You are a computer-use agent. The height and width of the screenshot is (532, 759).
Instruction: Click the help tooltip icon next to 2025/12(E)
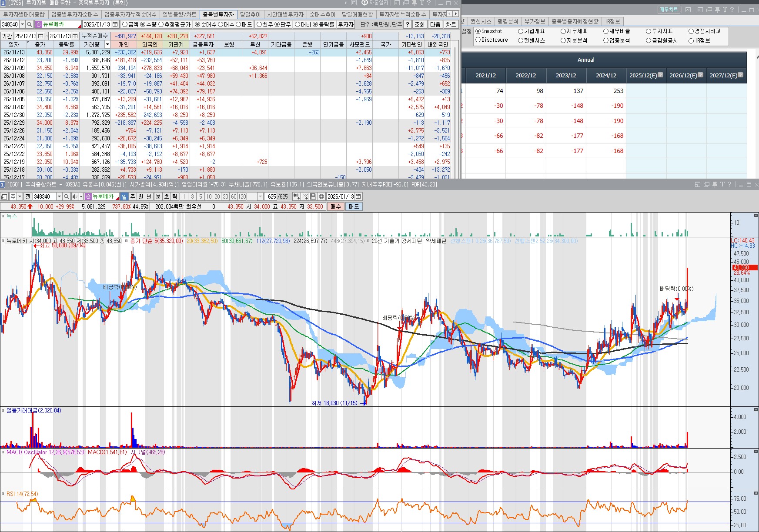660,75
